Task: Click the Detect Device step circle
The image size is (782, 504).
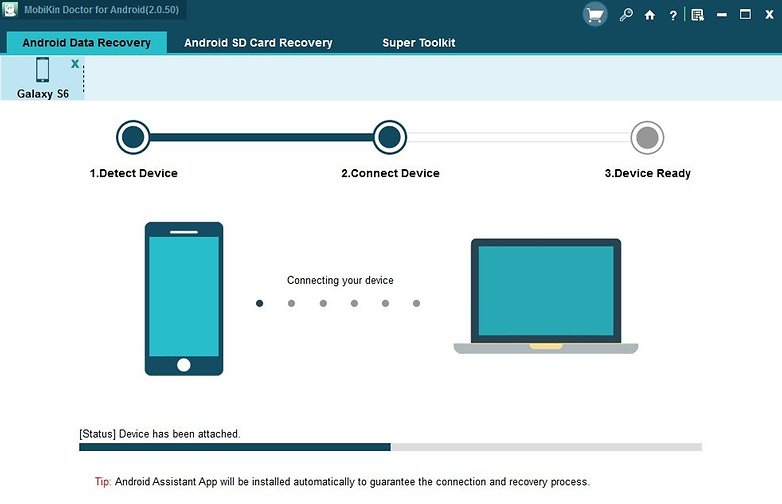Action: point(133,137)
